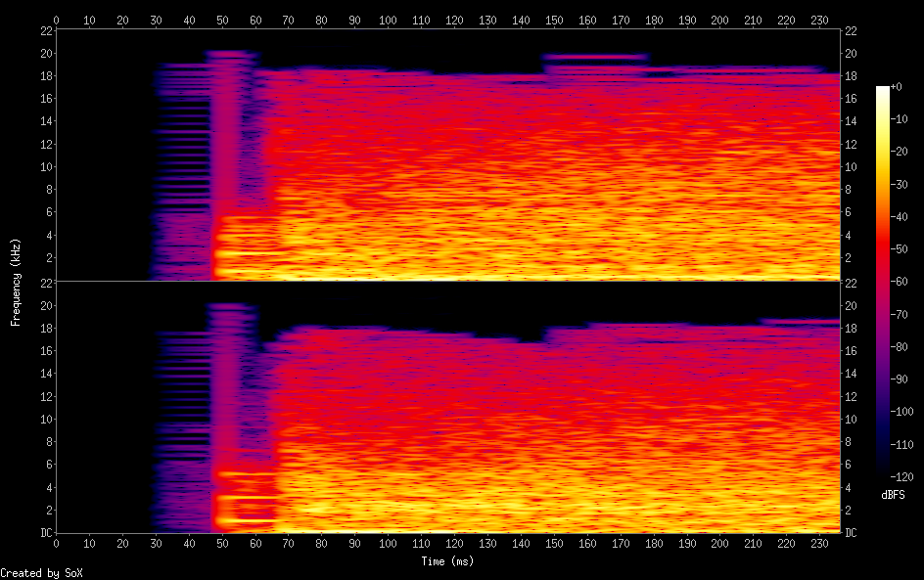Click the "-10" value on the color scale
This screenshot has height=580, width=924.
pos(899,119)
